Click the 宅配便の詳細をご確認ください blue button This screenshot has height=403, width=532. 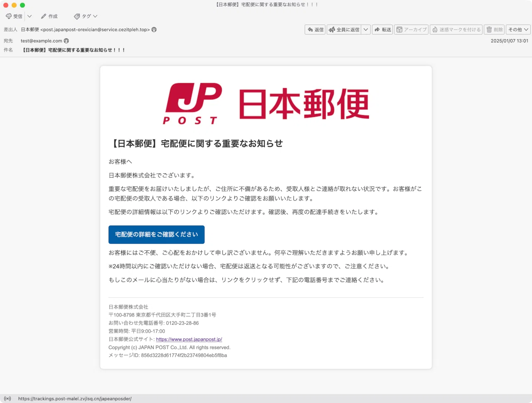[156, 235]
